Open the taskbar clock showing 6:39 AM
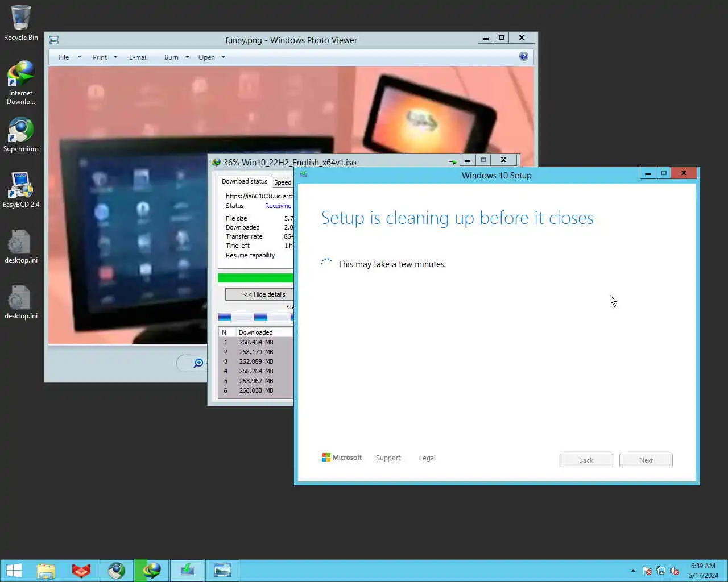728x582 pixels. tap(703, 571)
